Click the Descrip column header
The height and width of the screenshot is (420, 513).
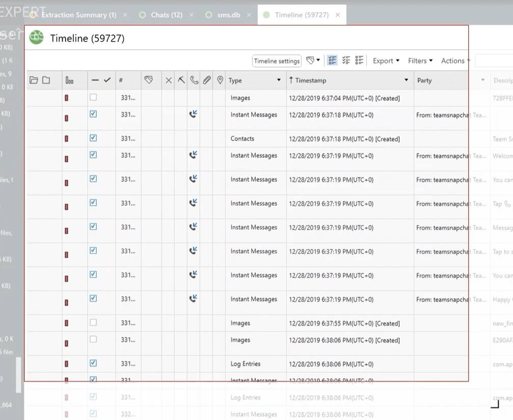tap(503, 80)
